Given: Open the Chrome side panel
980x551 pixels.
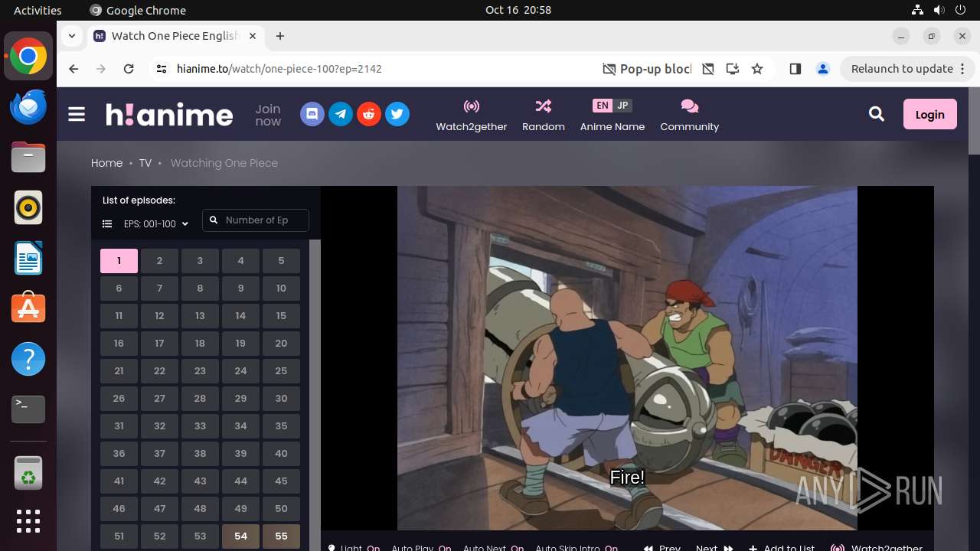Looking at the screenshot, I should (x=795, y=69).
